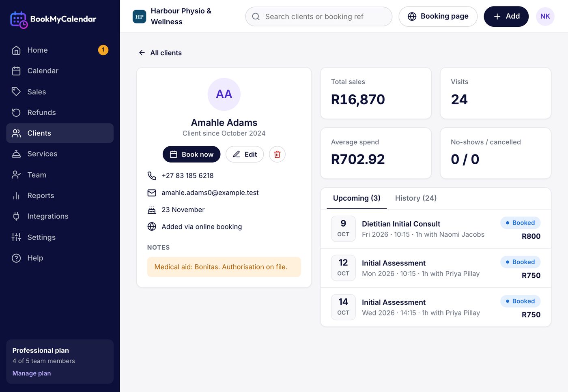Click the Add button
Viewport: 568px width, 392px height.
coord(506,17)
